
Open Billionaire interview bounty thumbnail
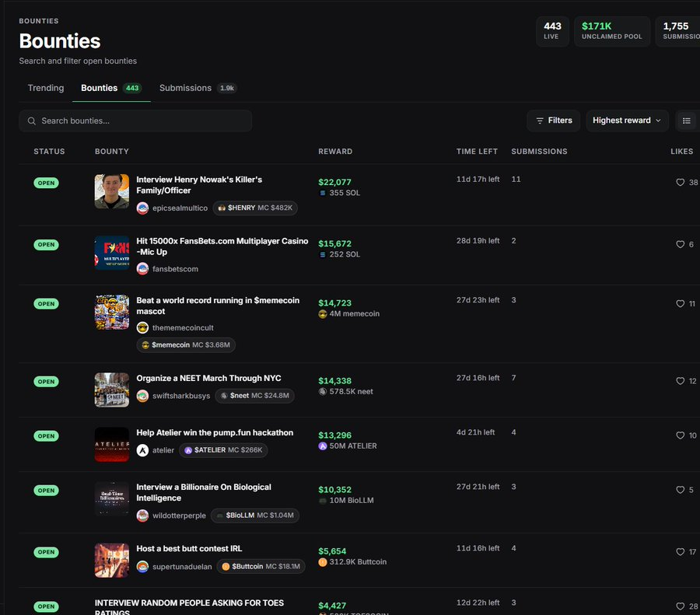[x=111, y=498]
